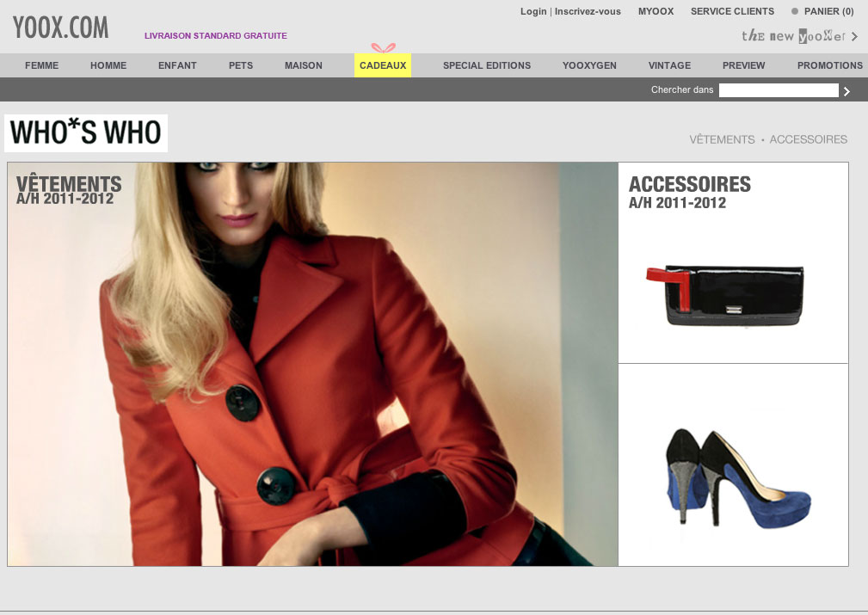Focus the Chercher dans search field

click(x=779, y=90)
